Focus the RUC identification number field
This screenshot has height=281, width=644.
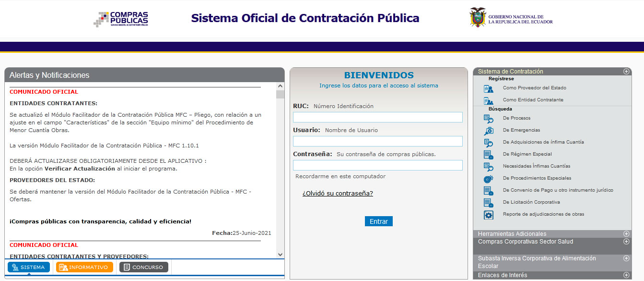377,117
